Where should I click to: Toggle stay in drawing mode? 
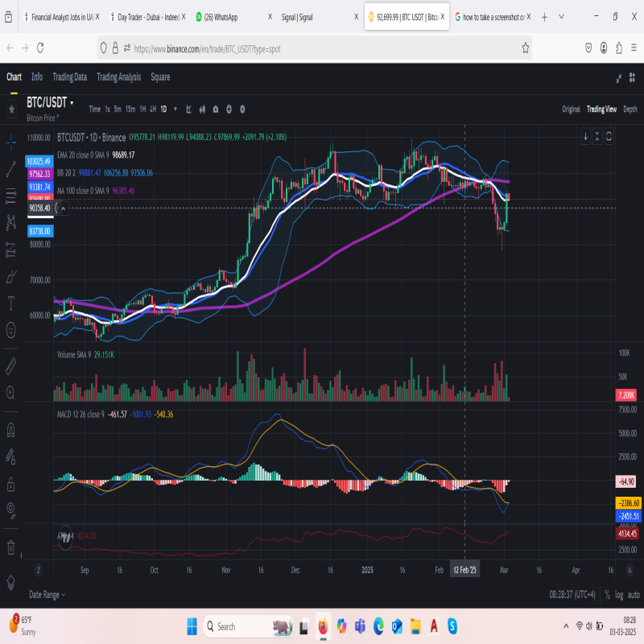pos(11,456)
